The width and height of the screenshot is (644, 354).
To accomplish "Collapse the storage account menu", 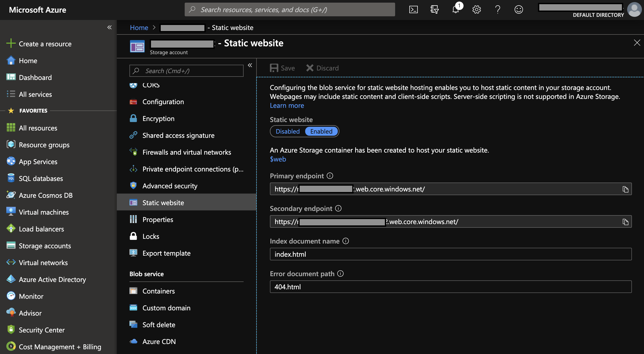I will pyautogui.click(x=250, y=65).
